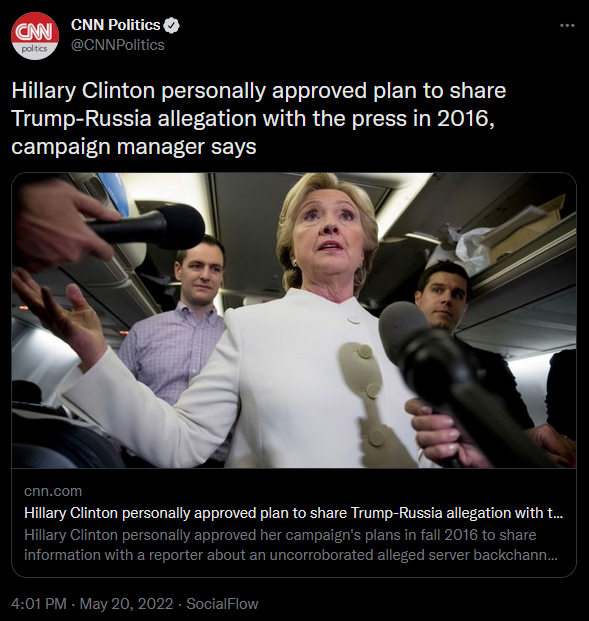The height and width of the screenshot is (621, 589).
Task: Open the SocialFlow source label
Action: (x=222, y=604)
